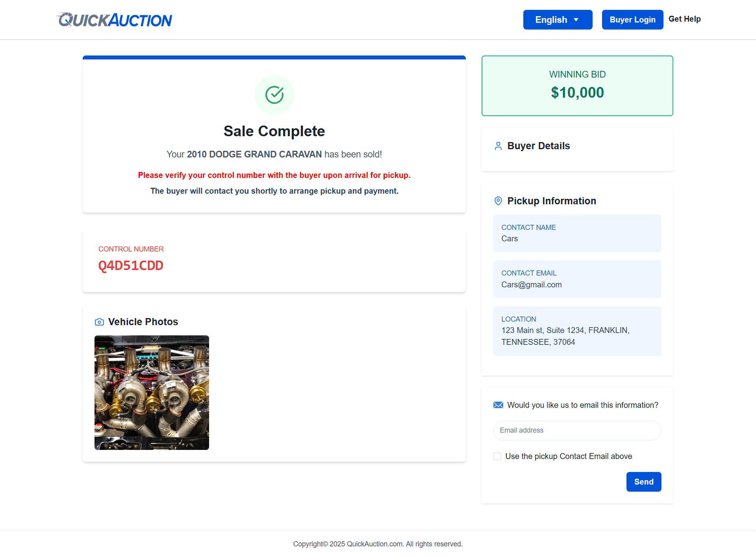Open the Get Help menu
The width and height of the screenshot is (756, 557).
coord(684,19)
